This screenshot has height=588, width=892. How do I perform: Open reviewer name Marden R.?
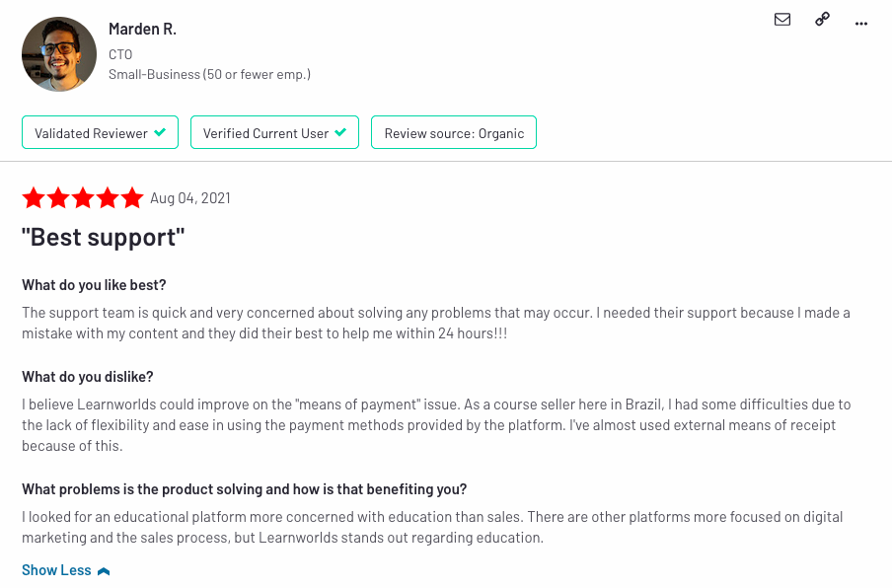pos(142,29)
